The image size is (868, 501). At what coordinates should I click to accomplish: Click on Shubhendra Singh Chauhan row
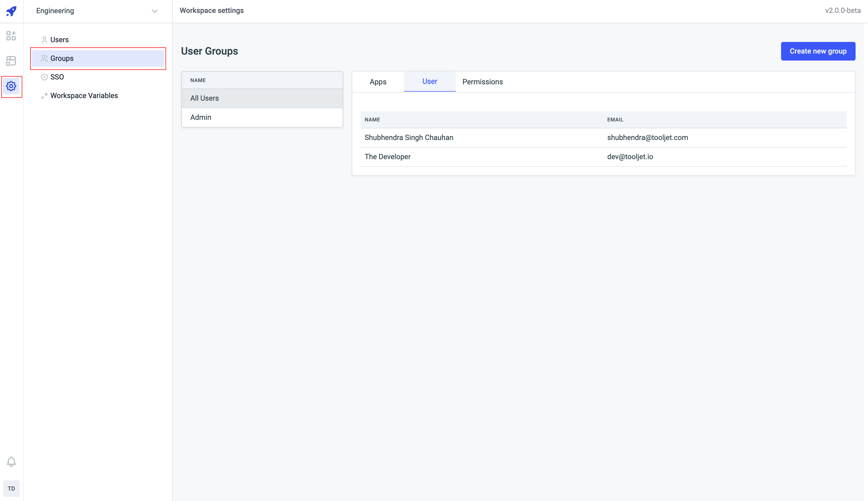(x=603, y=137)
